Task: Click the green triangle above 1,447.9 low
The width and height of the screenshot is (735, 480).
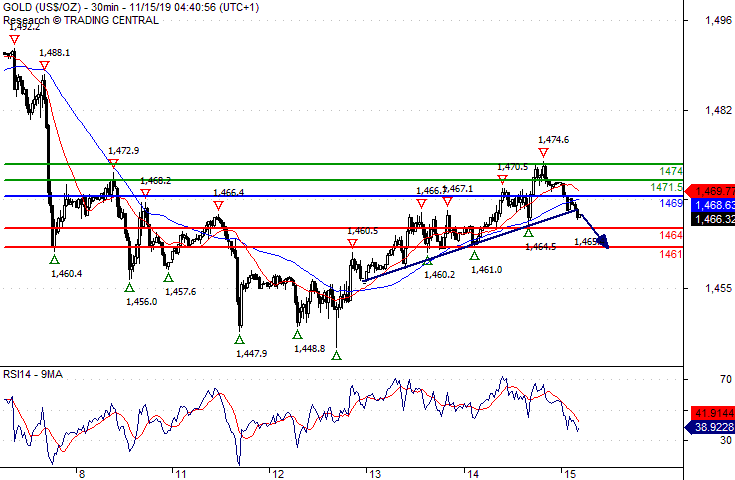Action: point(240,339)
